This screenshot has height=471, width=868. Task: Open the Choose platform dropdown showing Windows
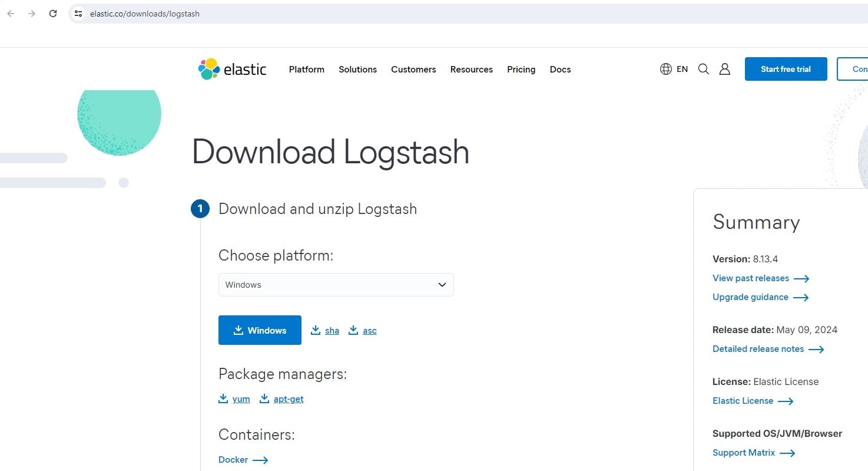click(x=336, y=285)
